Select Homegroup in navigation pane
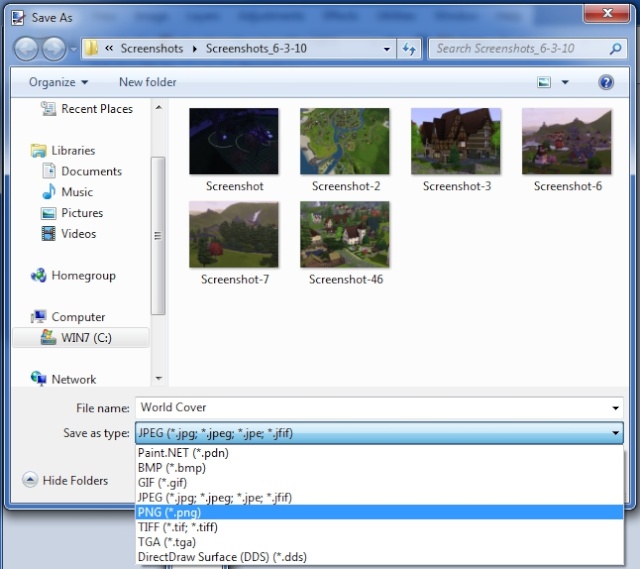Image resolution: width=640 pixels, height=569 pixels. coord(83,276)
